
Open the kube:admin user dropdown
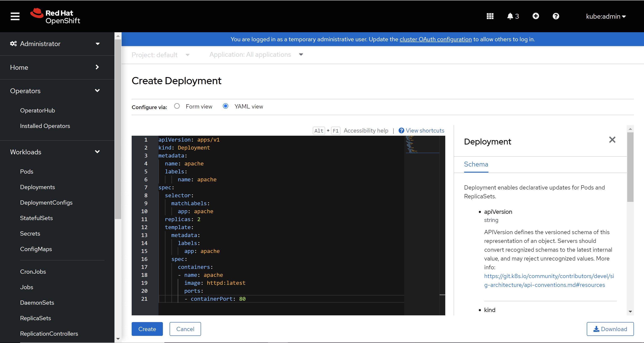tap(606, 16)
